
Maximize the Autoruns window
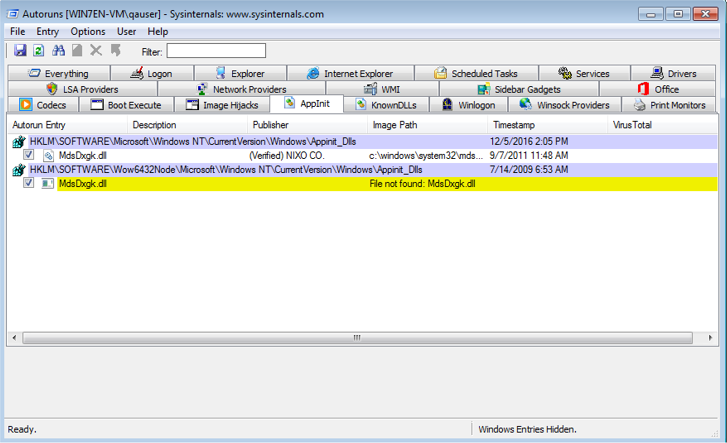(x=678, y=14)
